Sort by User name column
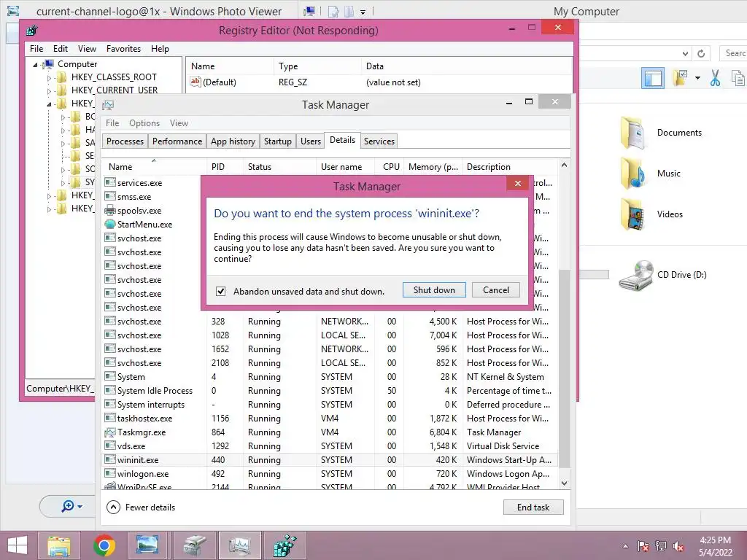The width and height of the screenshot is (747, 560). (x=345, y=167)
